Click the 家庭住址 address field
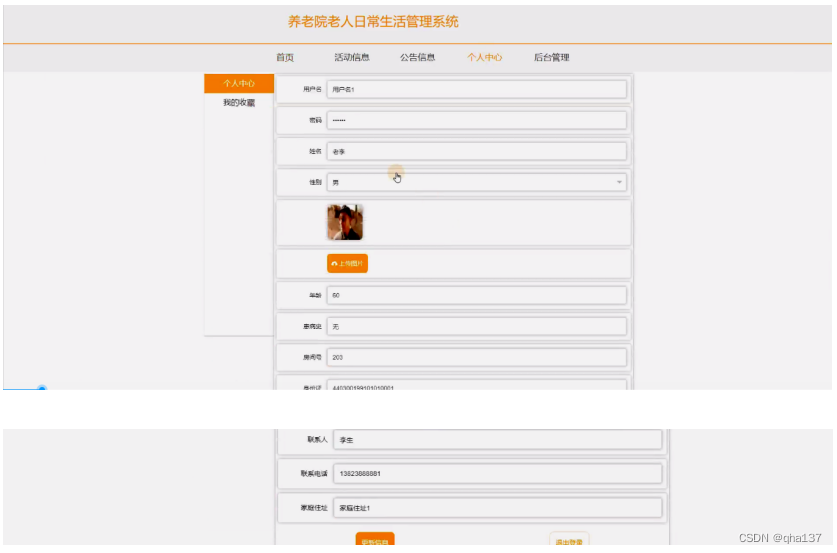 pos(497,508)
